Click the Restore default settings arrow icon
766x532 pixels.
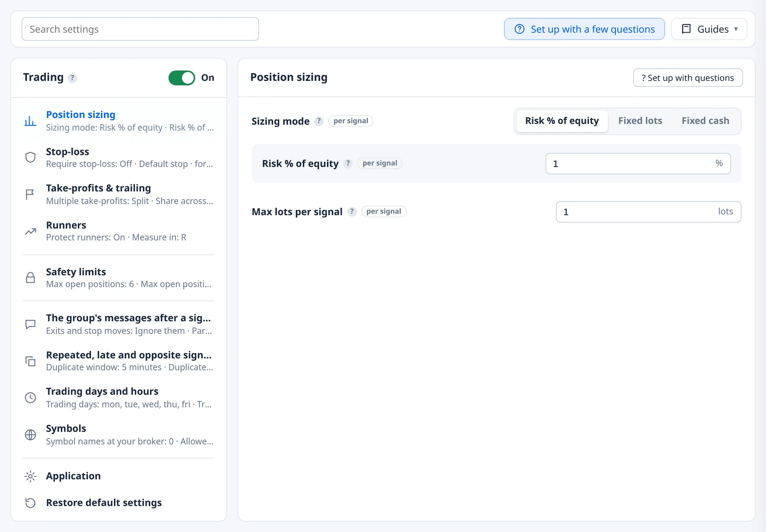30,503
